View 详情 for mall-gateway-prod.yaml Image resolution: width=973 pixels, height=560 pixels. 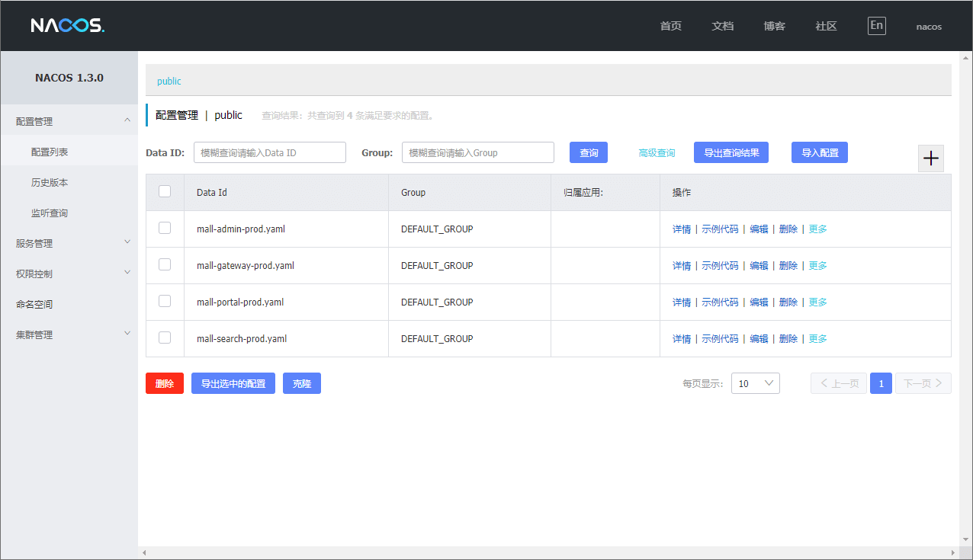682,266
